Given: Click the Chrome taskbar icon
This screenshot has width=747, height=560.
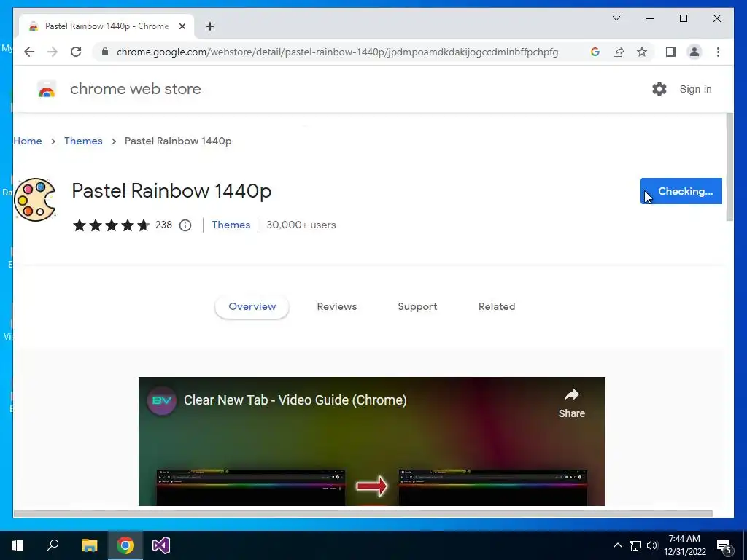Looking at the screenshot, I should pyautogui.click(x=125, y=545).
